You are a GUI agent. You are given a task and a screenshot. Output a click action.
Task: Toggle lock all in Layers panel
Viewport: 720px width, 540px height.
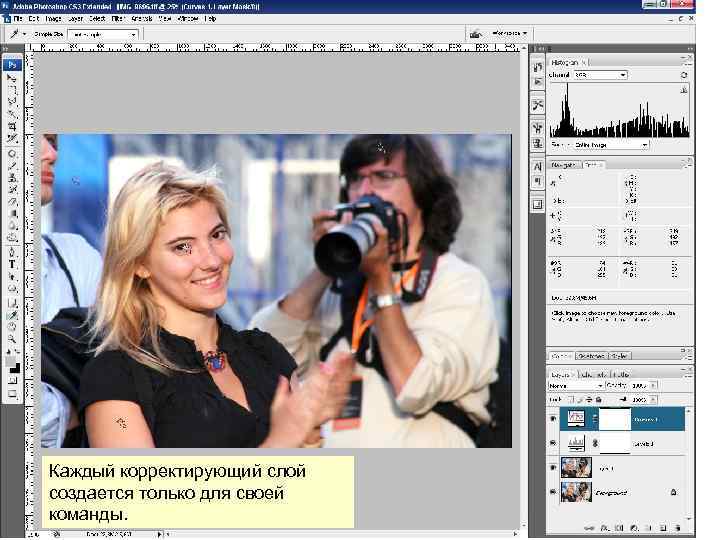pyautogui.click(x=598, y=399)
